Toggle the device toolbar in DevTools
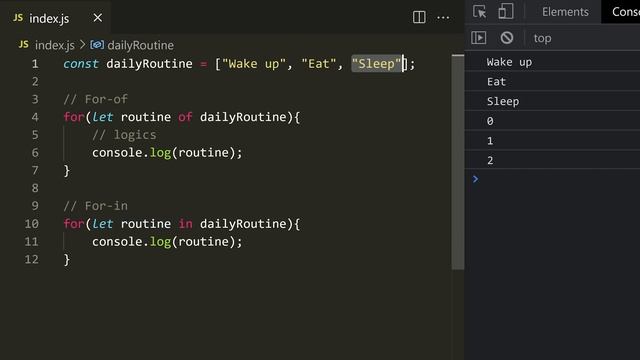The width and height of the screenshot is (640, 360). 506,11
